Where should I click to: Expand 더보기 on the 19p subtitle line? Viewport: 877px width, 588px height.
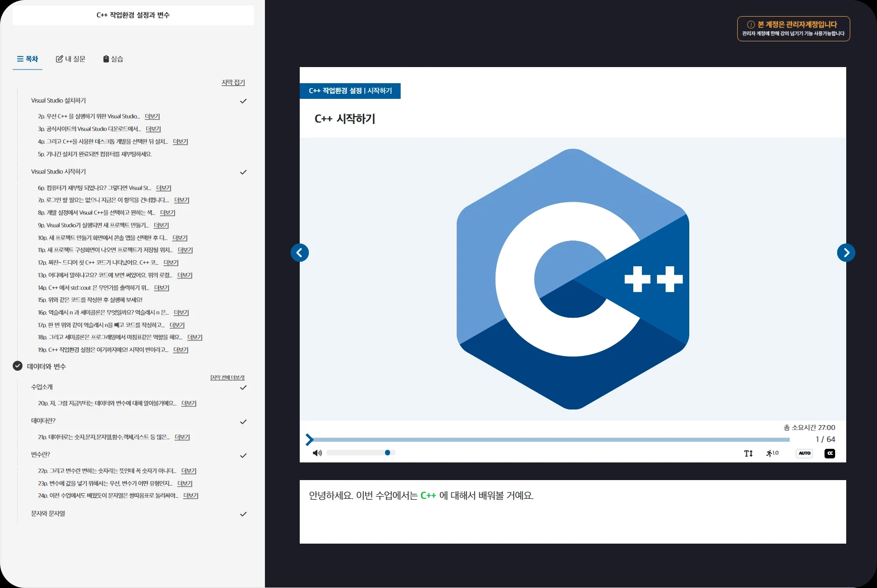[181, 350]
